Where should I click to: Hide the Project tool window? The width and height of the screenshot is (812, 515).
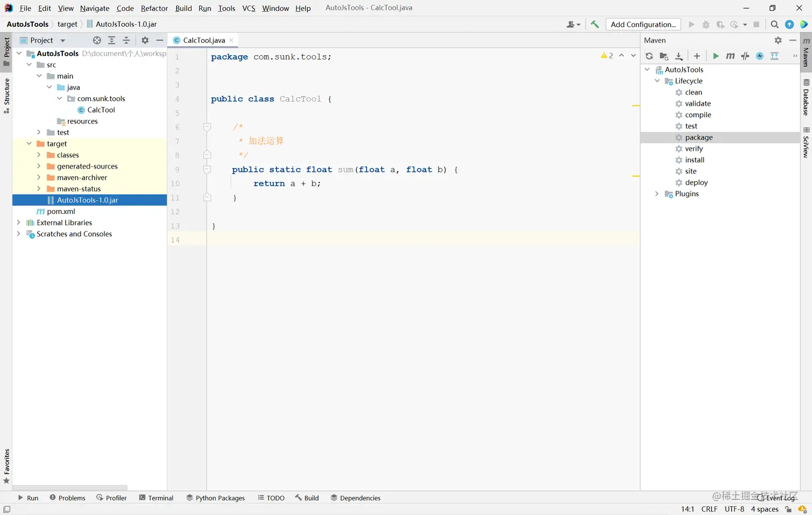160,40
